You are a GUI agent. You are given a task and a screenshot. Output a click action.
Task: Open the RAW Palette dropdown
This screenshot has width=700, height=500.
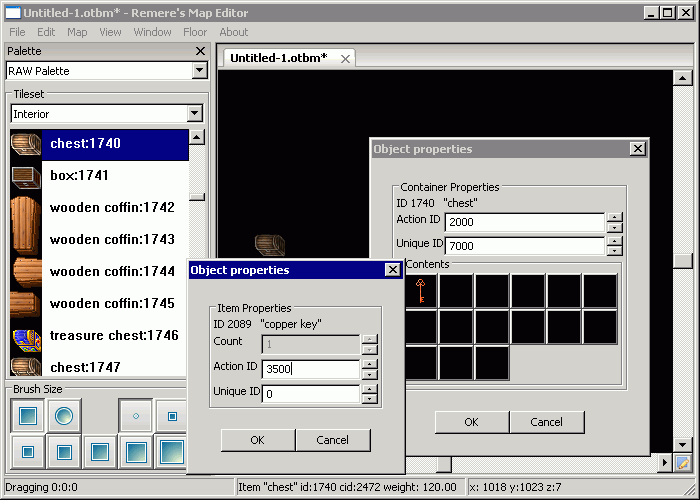(x=200, y=71)
